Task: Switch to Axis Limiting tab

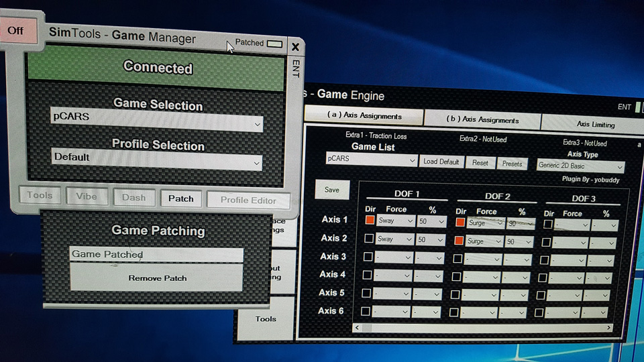Action: coord(595,124)
